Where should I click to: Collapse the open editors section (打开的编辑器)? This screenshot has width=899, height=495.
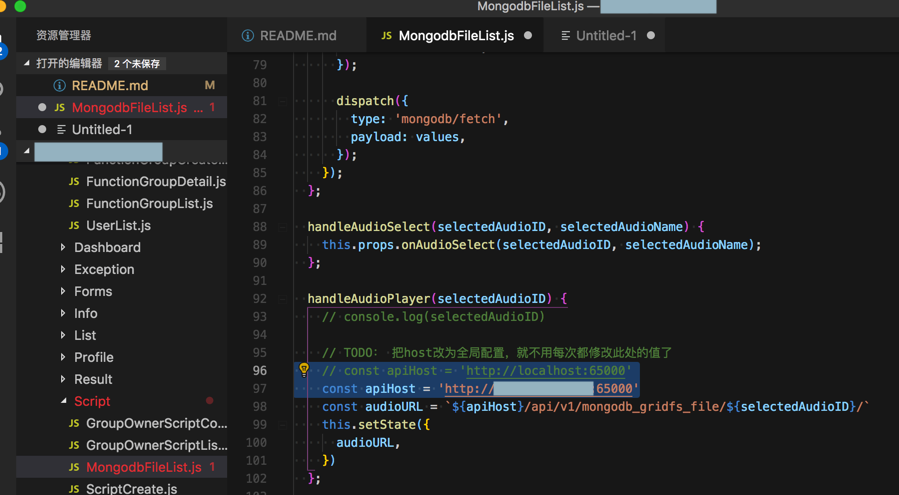point(27,63)
